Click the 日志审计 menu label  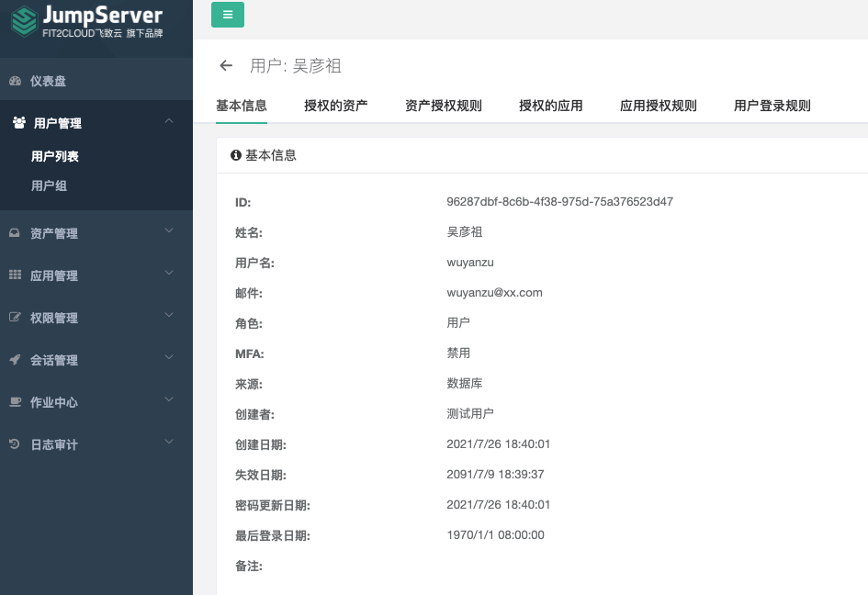pyautogui.click(x=53, y=444)
